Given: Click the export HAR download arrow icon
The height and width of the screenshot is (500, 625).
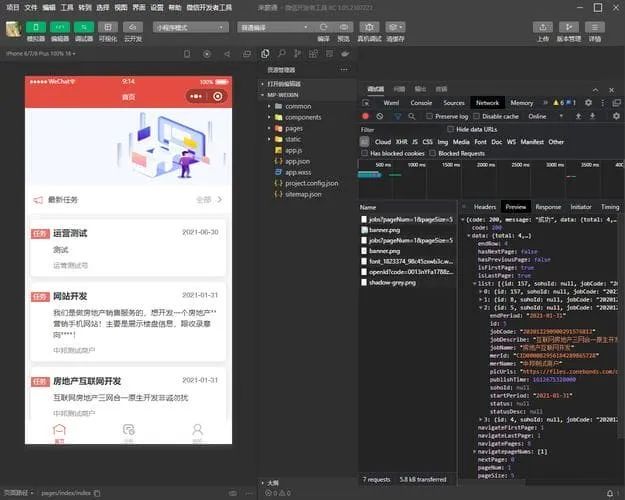Looking at the screenshot, I should [593, 116].
